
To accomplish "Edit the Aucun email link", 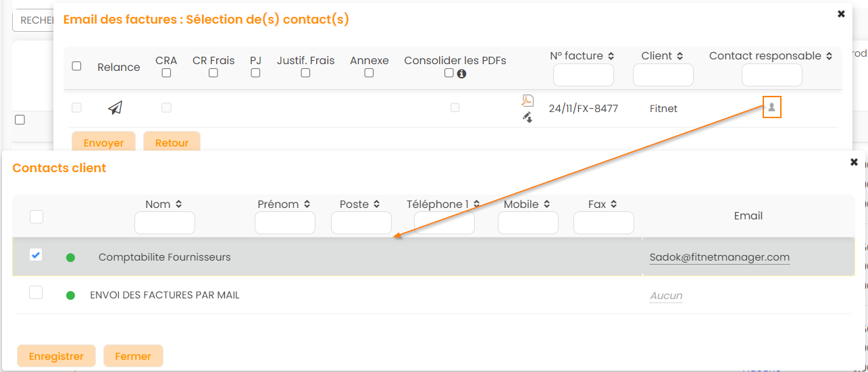I will pyautogui.click(x=665, y=296).
